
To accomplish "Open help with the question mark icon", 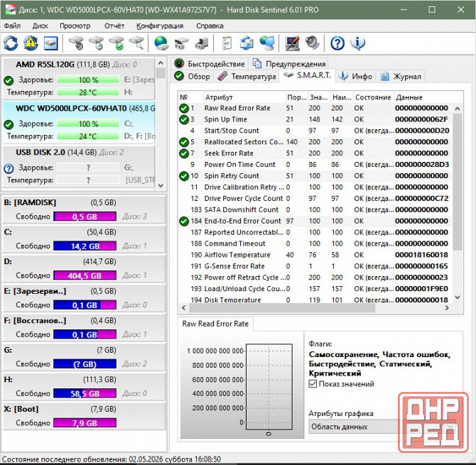I will point(337,43).
